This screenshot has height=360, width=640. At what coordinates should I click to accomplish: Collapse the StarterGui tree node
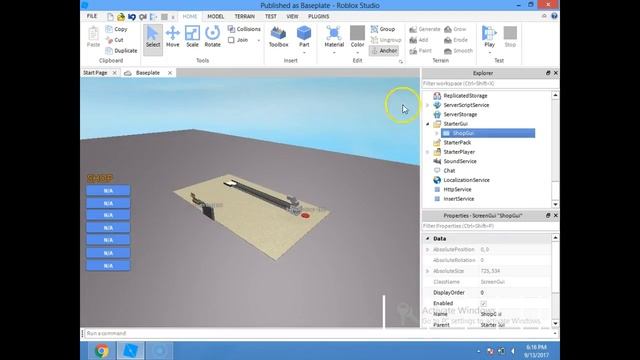pos(427,124)
